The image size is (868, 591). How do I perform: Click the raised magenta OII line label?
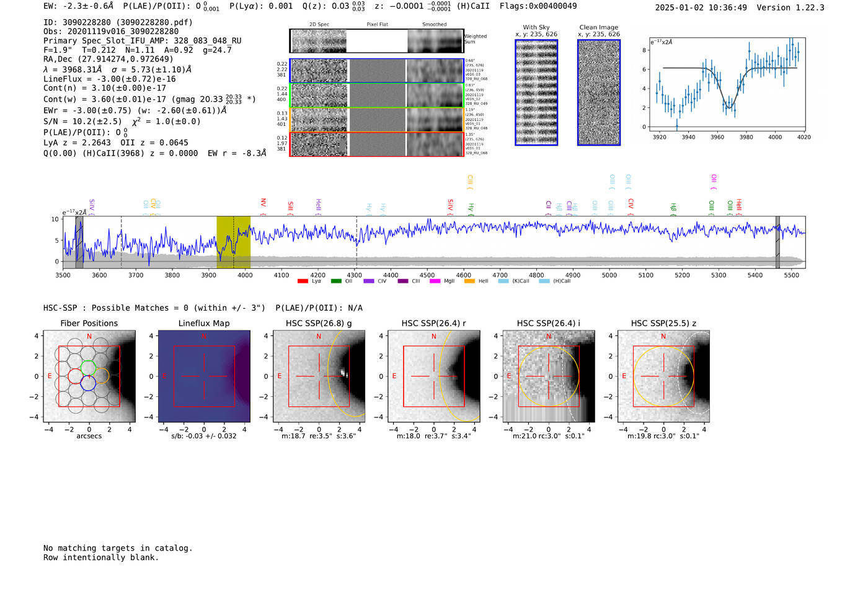pos(714,182)
